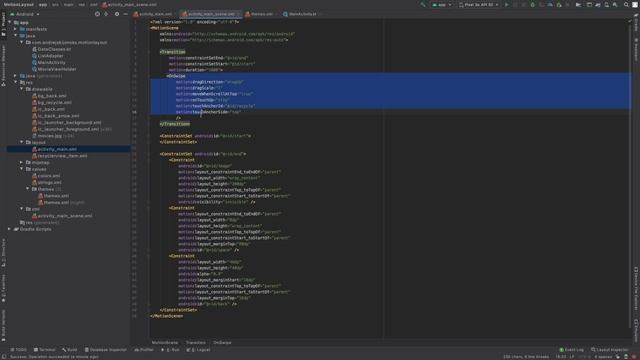Open the Terminal tool window
This screenshot has height=360, width=640.
coord(44,350)
